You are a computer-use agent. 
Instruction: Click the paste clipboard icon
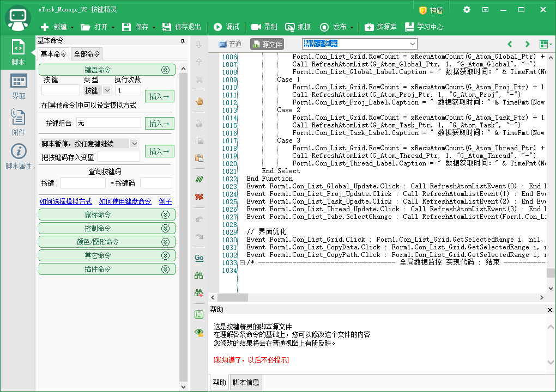[200, 157]
